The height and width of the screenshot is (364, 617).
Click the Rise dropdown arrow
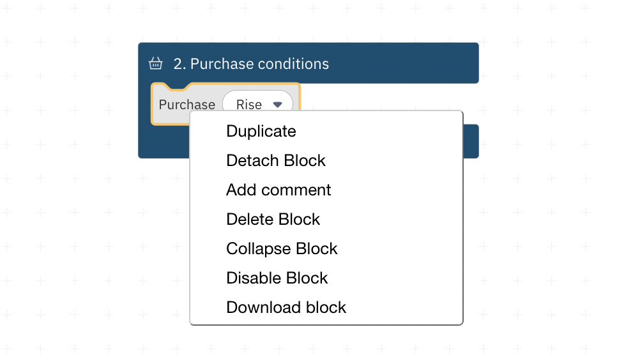click(277, 105)
